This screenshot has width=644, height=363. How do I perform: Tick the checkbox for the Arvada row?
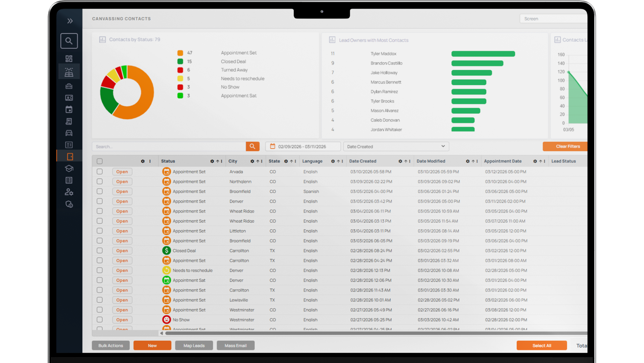[x=99, y=172]
